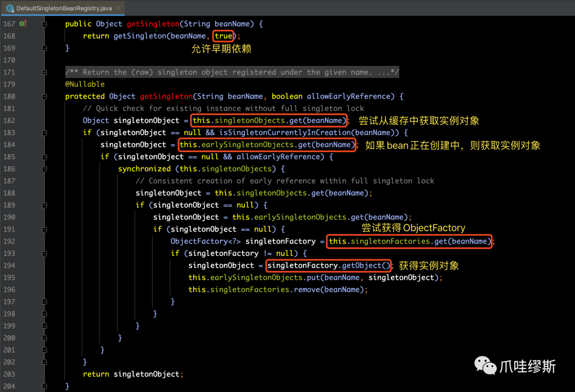
Task: Click the protected keyword on line 180
Action: click(85, 96)
